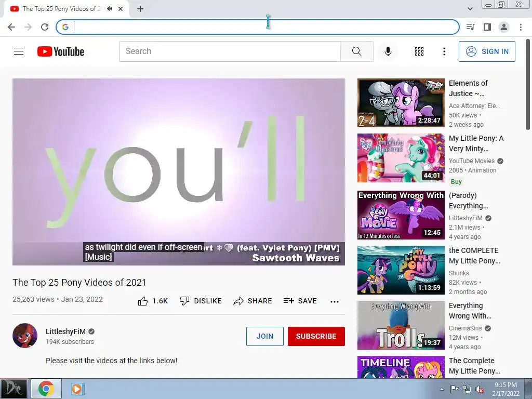The height and width of the screenshot is (399, 532).
Task: Click browser Forward arrow
Action: click(28, 27)
